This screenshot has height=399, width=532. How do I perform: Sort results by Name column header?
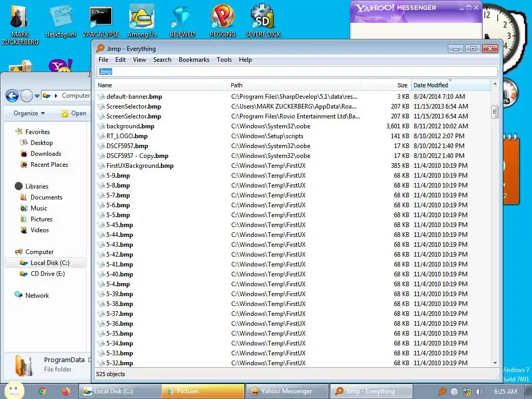162,85
